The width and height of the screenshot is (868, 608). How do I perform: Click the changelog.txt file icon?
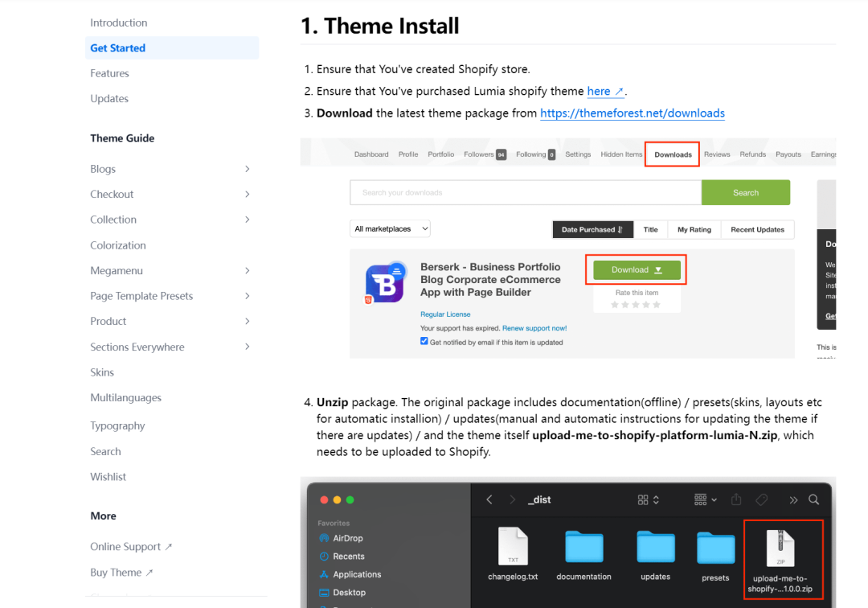coord(513,547)
